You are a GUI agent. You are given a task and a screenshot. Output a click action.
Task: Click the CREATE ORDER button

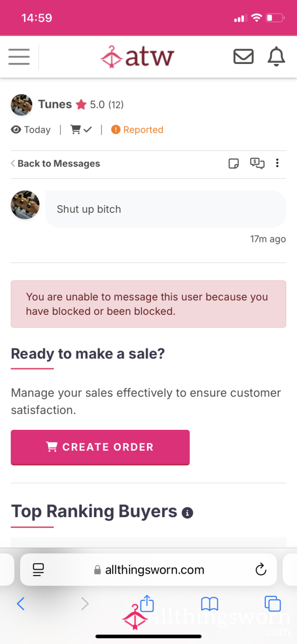[100, 447]
